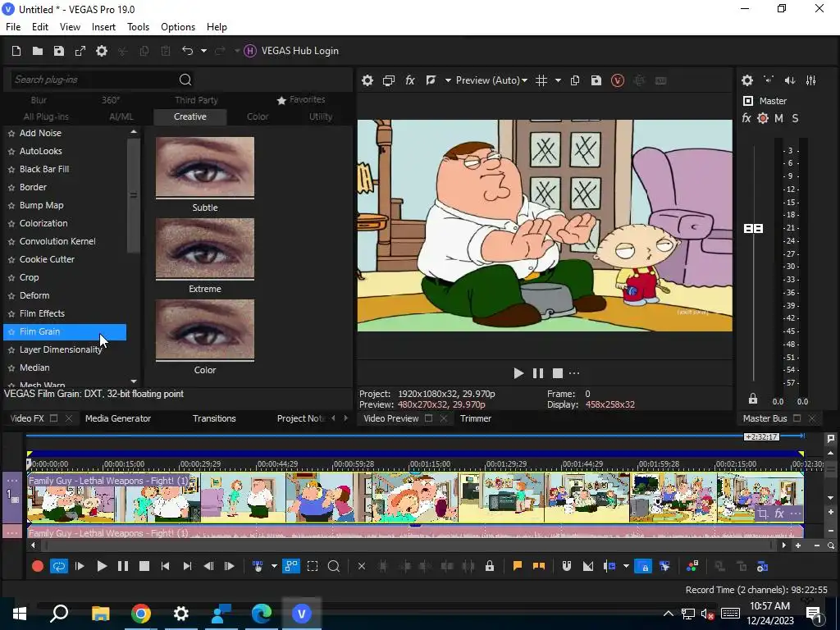The height and width of the screenshot is (630, 840).
Task: Select the Bump Map plug-in
Action: (41, 205)
